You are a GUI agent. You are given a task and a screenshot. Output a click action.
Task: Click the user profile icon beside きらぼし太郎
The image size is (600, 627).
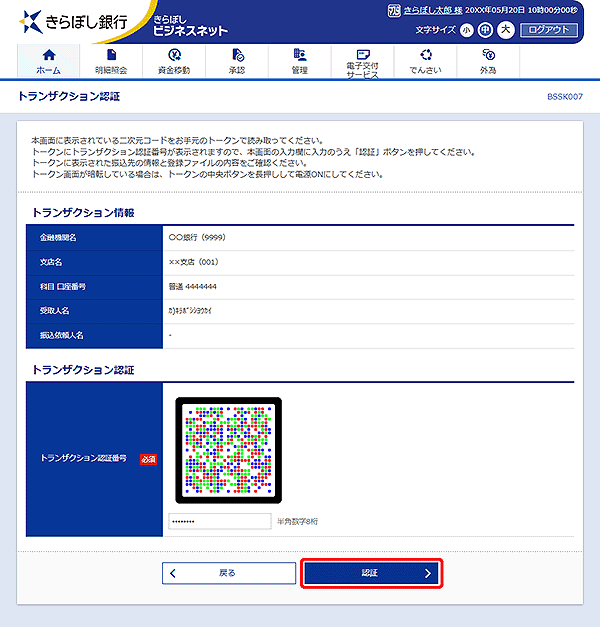394,10
